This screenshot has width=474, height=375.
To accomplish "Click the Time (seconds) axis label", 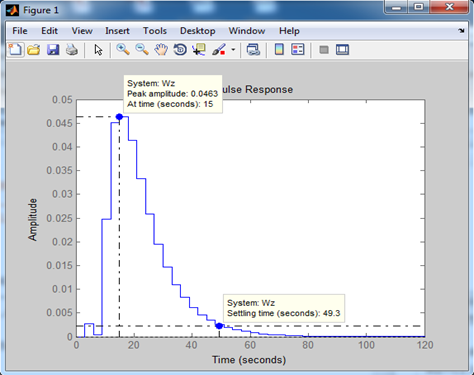I will [x=249, y=360].
